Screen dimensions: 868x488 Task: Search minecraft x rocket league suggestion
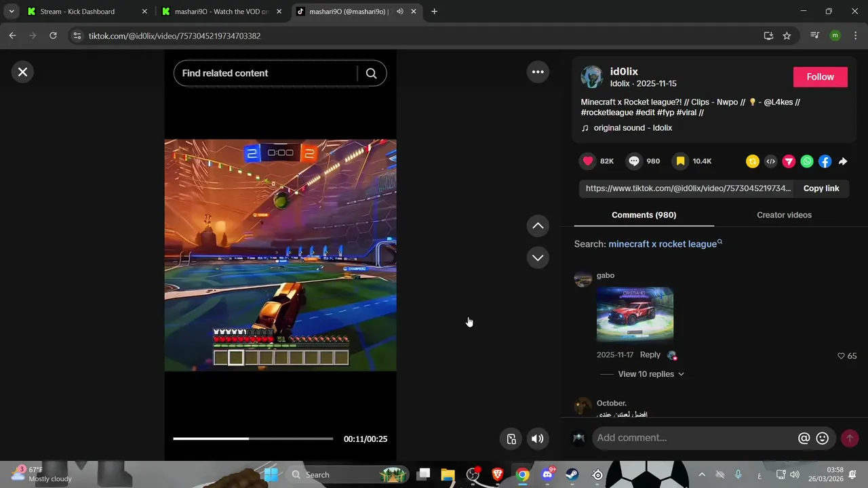click(x=665, y=244)
